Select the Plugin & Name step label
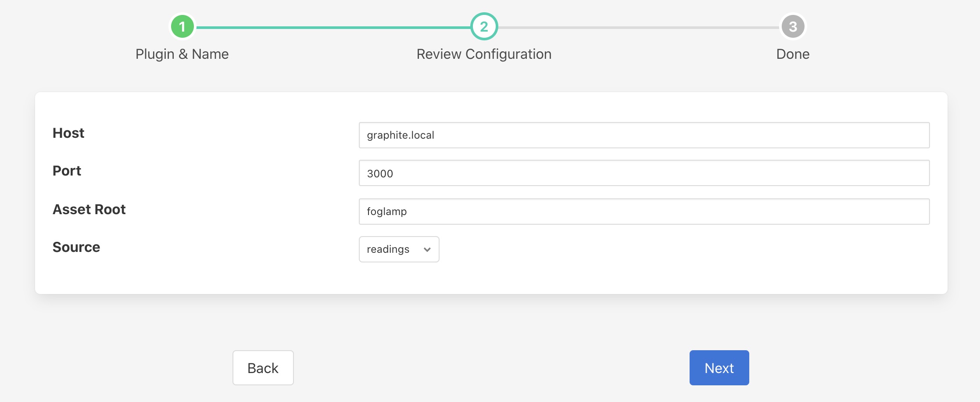 click(x=182, y=54)
